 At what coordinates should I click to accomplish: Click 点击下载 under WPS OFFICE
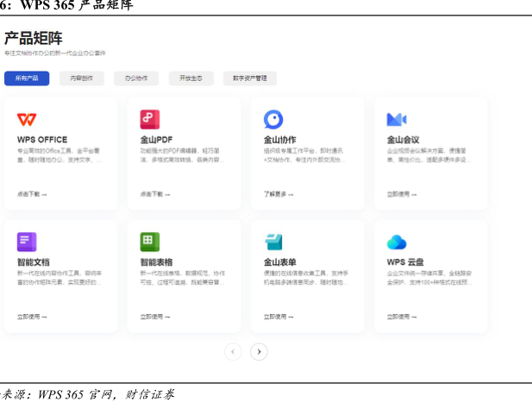[x=32, y=194]
